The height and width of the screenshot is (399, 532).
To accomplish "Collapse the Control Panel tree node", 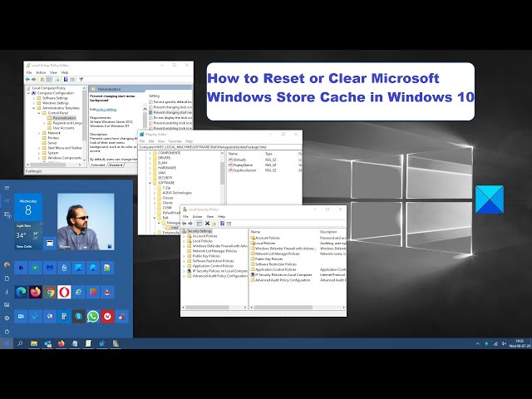I will (x=39, y=113).
